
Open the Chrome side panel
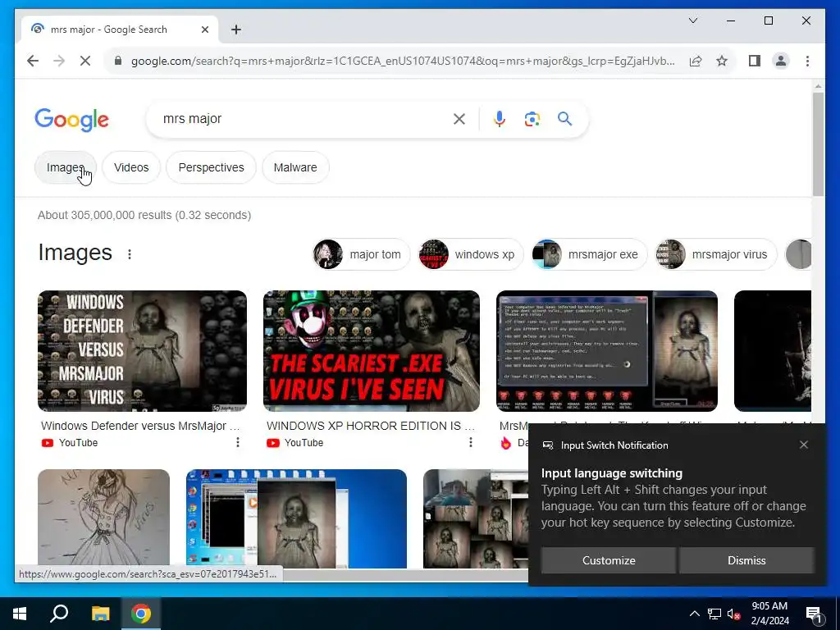(x=755, y=61)
